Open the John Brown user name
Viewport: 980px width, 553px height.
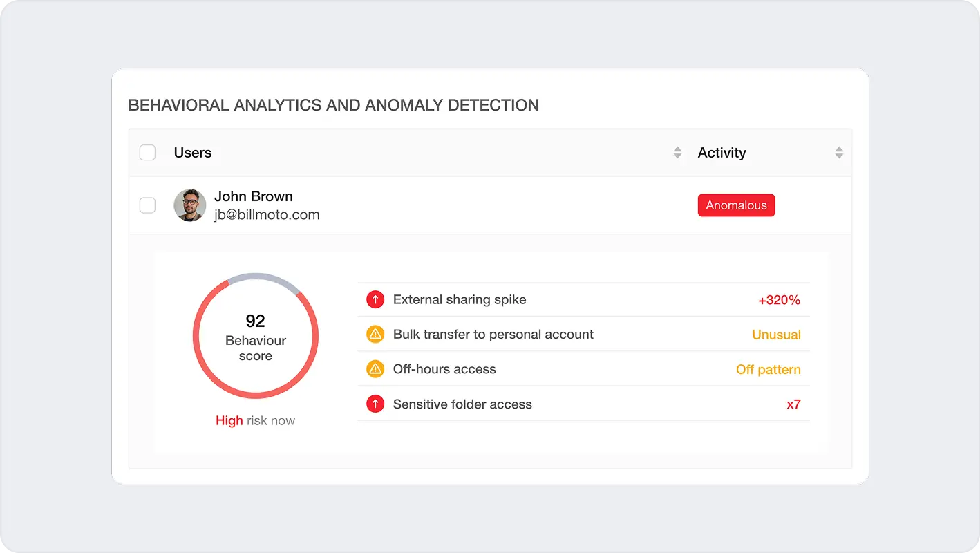point(254,196)
